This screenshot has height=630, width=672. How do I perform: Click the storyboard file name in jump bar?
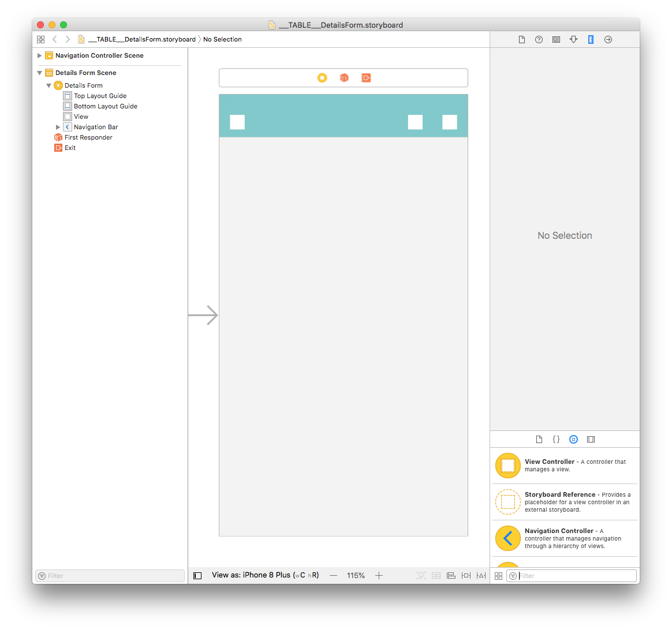[142, 39]
